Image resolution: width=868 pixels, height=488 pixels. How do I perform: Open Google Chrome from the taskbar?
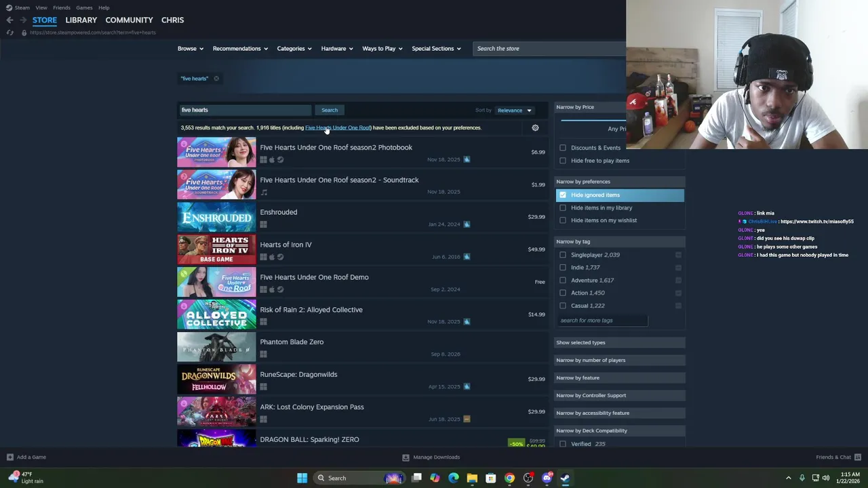[509, 478]
